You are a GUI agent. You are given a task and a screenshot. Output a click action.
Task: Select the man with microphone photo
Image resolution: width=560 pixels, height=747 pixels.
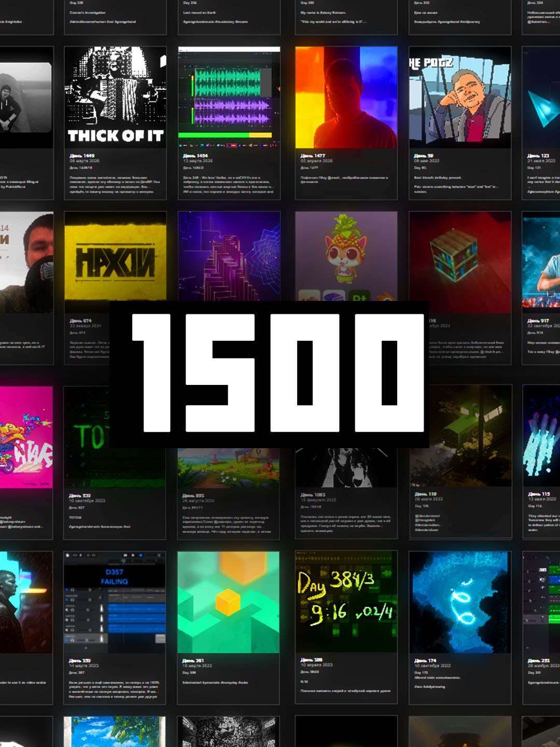pos(26,262)
